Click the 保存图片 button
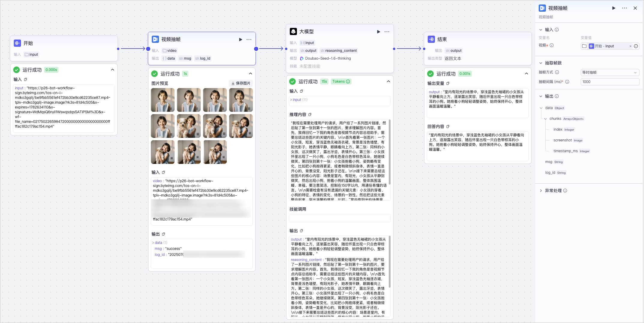 click(241, 83)
